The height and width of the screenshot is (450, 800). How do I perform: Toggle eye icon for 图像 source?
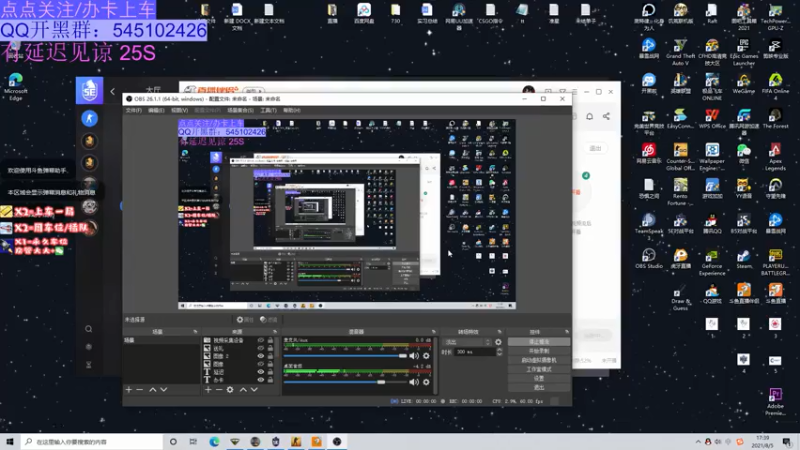[261, 364]
